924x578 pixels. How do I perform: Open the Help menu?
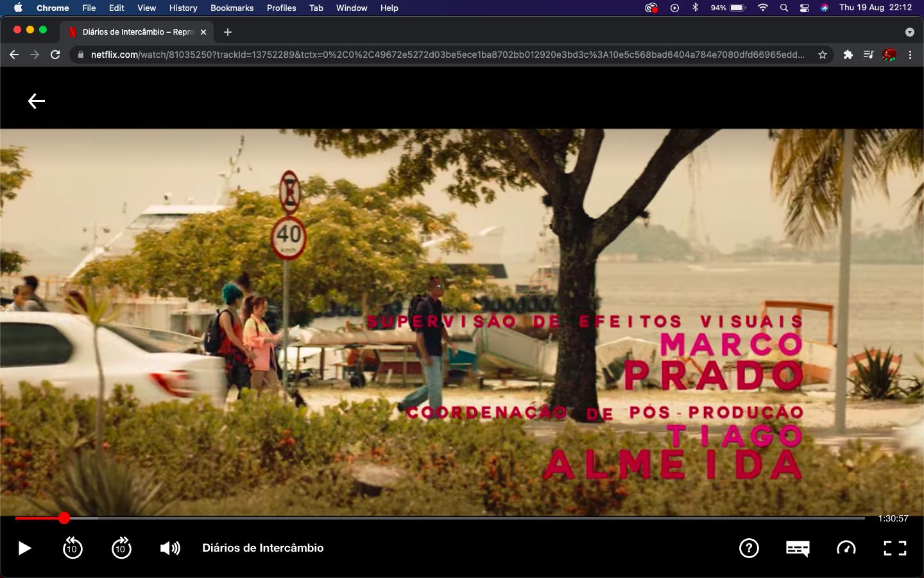pos(389,8)
